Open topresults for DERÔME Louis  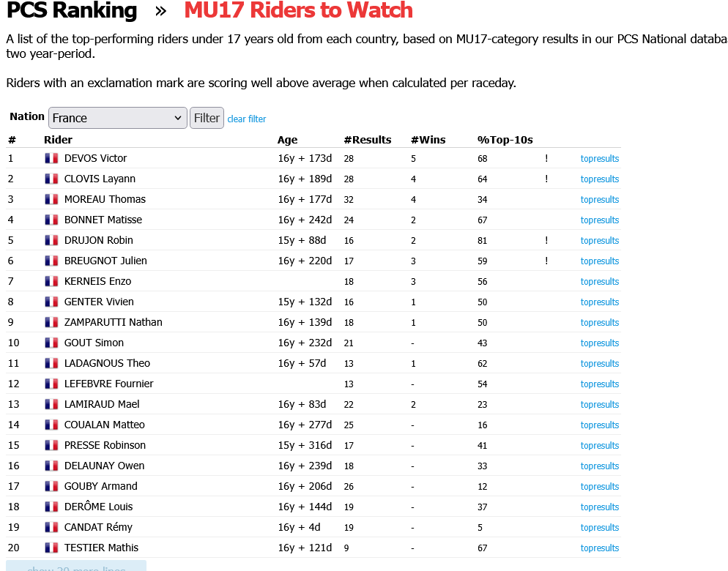coord(599,507)
